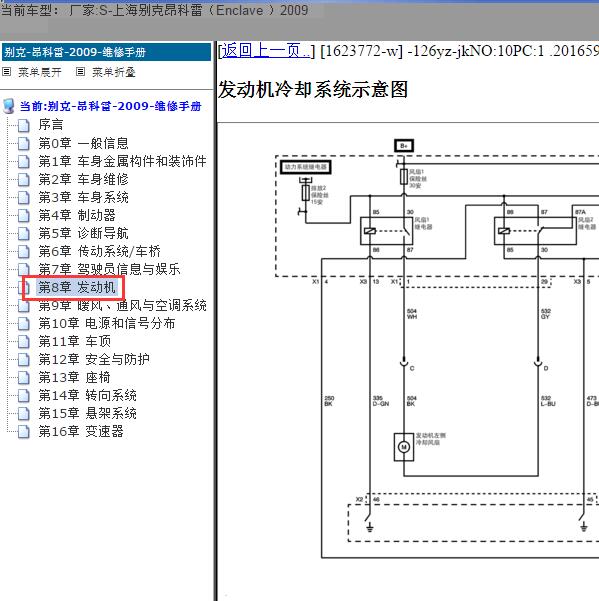This screenshot has width=599, height=601.
Task: Click the B+ terminal box in diagram
Action: tap(404, 146)
